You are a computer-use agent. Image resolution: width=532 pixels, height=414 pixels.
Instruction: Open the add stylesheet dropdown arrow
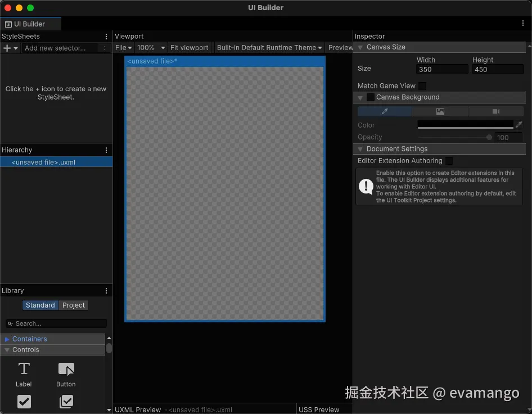coord(16,48)
